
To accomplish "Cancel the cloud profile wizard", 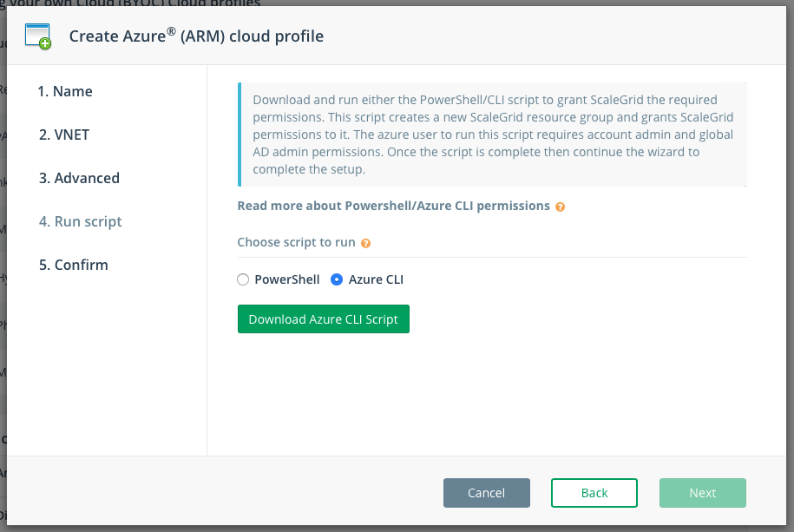I will [487, 493].
